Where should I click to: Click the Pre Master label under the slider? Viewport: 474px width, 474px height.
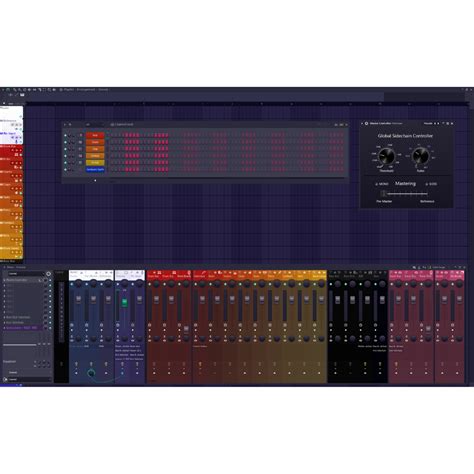(384, 201)
